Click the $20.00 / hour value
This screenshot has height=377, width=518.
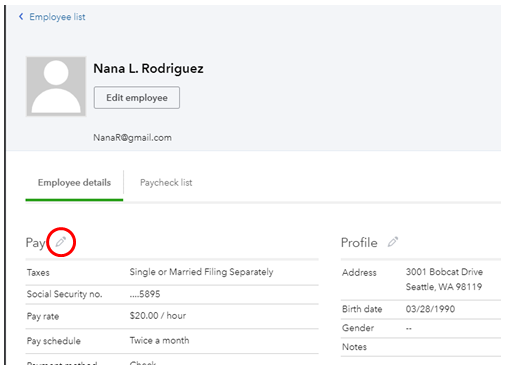tap(158, 316)
